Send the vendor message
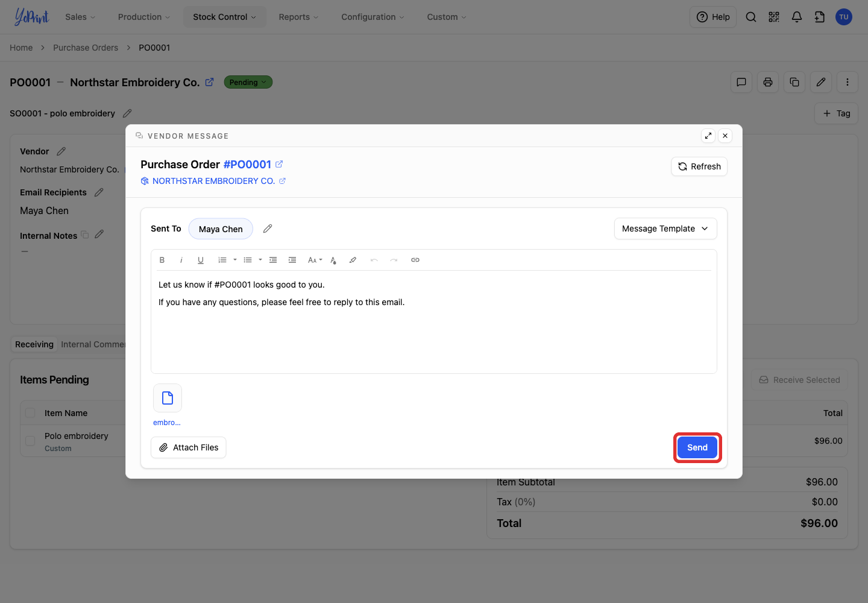868x603 pixels. [x=697, y=447]
